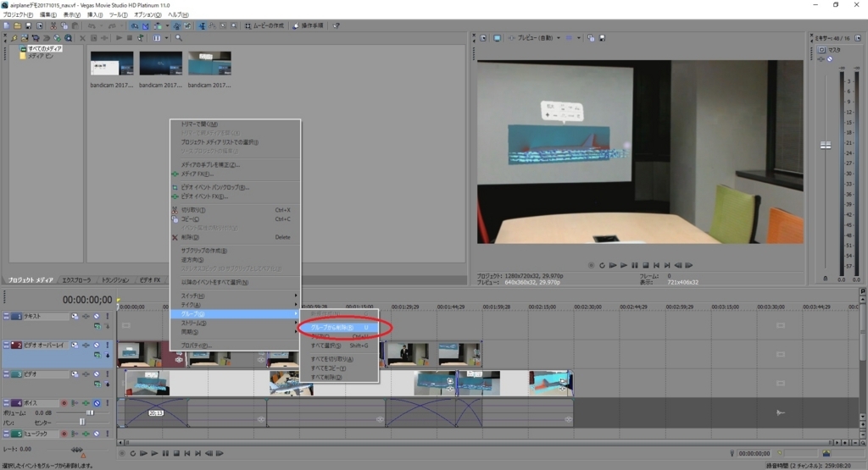This screenshot has height=470, width=868.
Task: Select the Normal Edit tool icon
Action: point(202,25)
